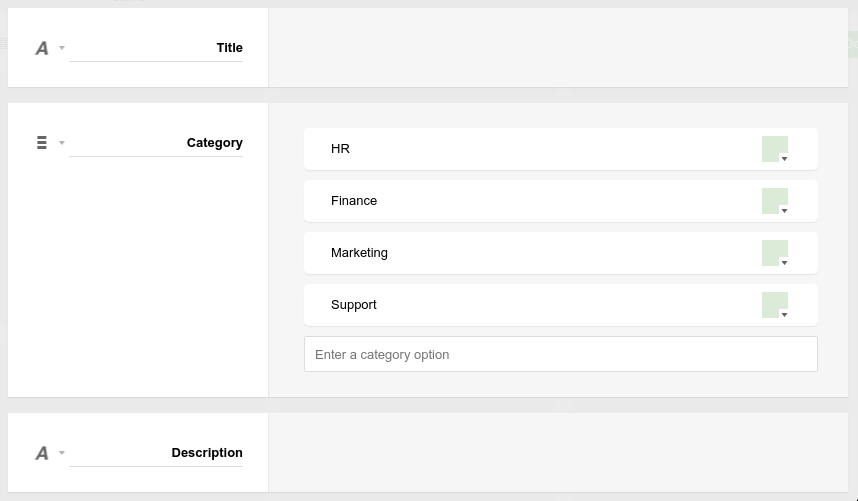The height and width of the screenshot is (501, 858).
Task: Click the text field type icon beside Description
Action: [x=42, y=453]
